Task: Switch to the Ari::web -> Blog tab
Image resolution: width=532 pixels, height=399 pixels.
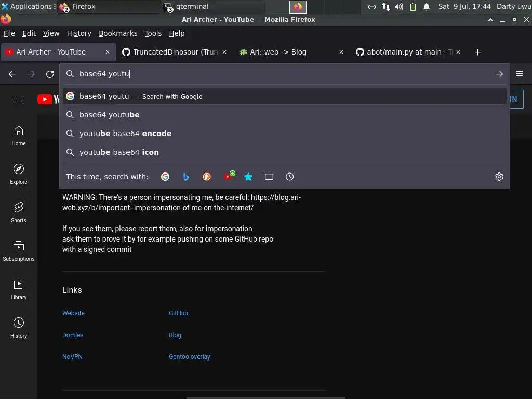Action: tap(292, 52)
